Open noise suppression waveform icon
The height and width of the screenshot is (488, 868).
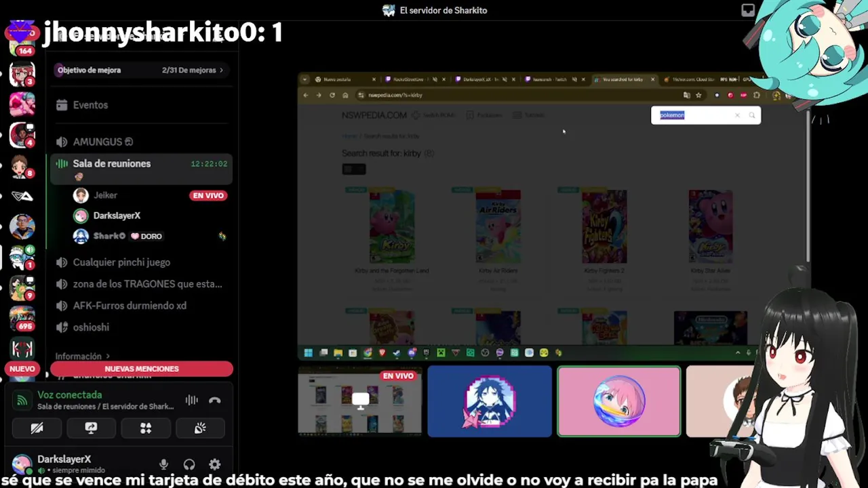192,400
